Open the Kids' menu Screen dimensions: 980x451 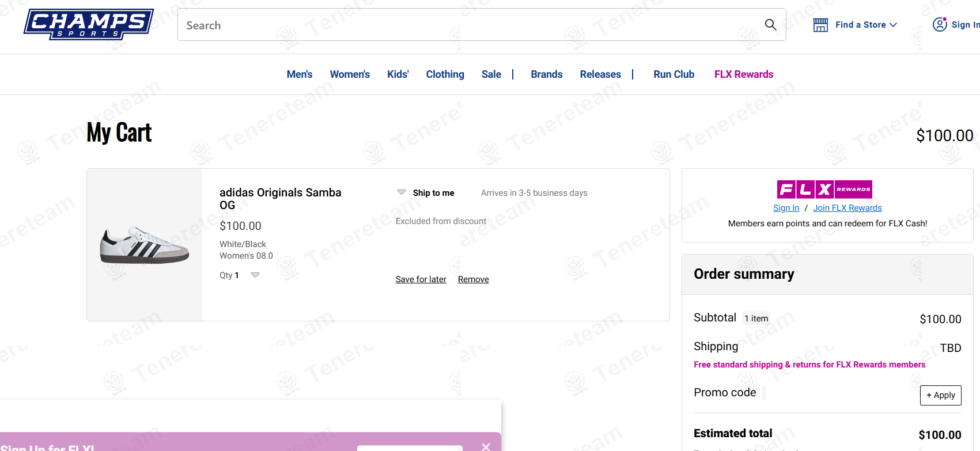click(398, 74)
